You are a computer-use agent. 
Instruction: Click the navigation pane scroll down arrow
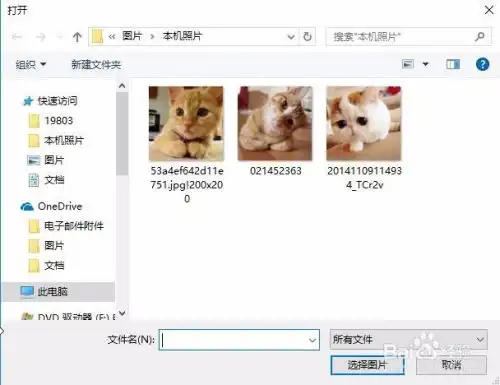tap(122, 313)
